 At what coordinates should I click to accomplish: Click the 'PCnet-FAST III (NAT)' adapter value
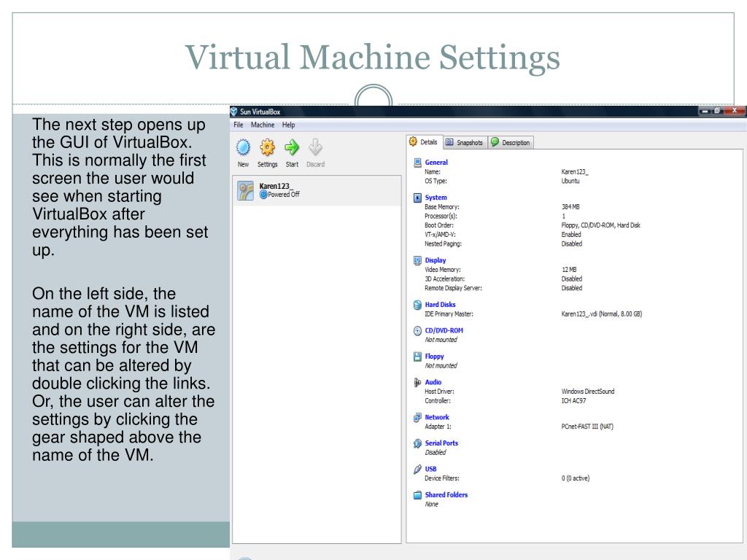coord(587,427)
